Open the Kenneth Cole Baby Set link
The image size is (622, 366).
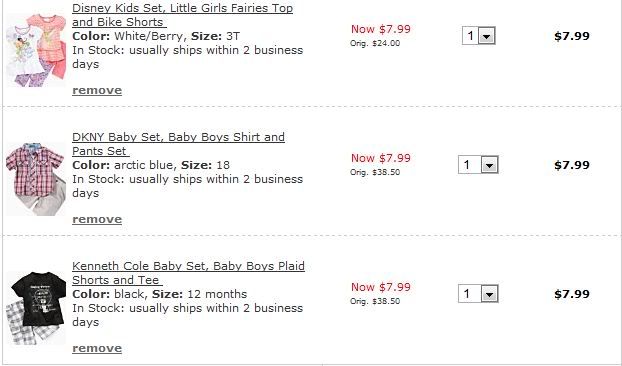(188, 273)
